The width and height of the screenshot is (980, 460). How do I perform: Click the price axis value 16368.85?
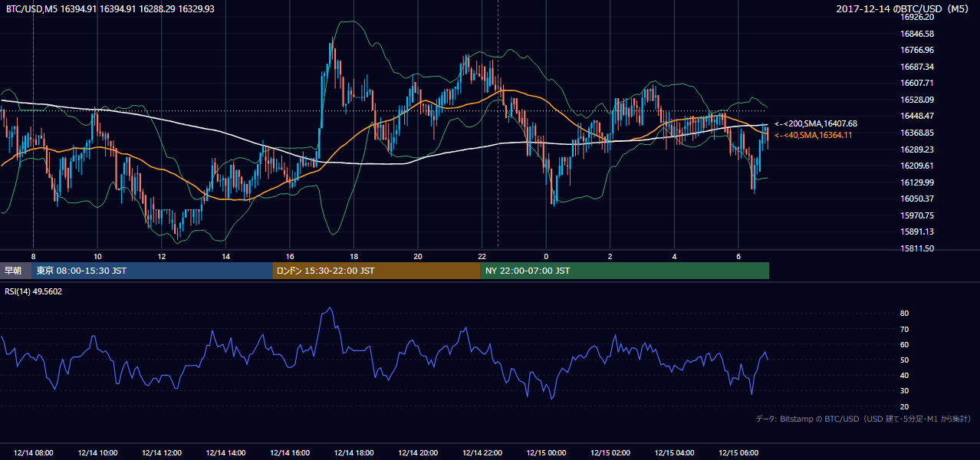click(x=916, y=133)
